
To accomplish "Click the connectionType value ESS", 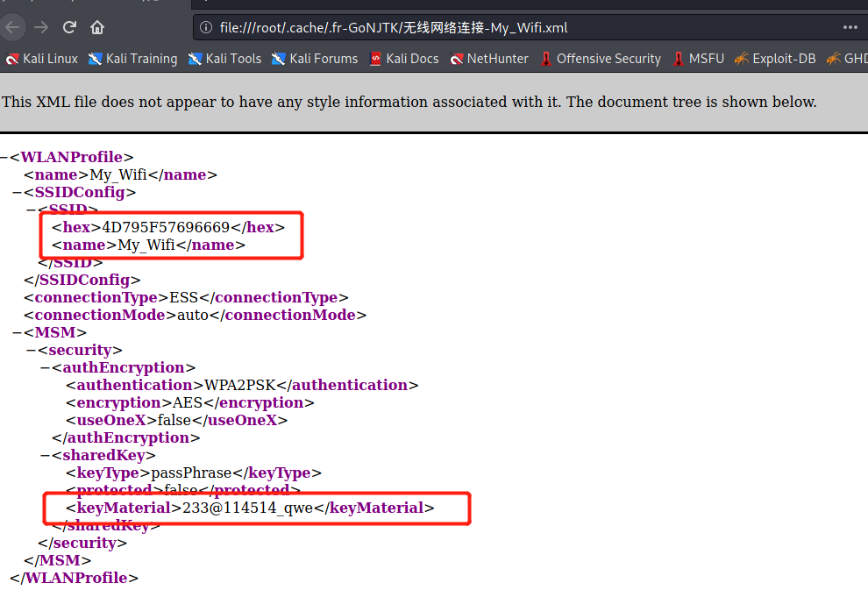I will coord(184,298).
